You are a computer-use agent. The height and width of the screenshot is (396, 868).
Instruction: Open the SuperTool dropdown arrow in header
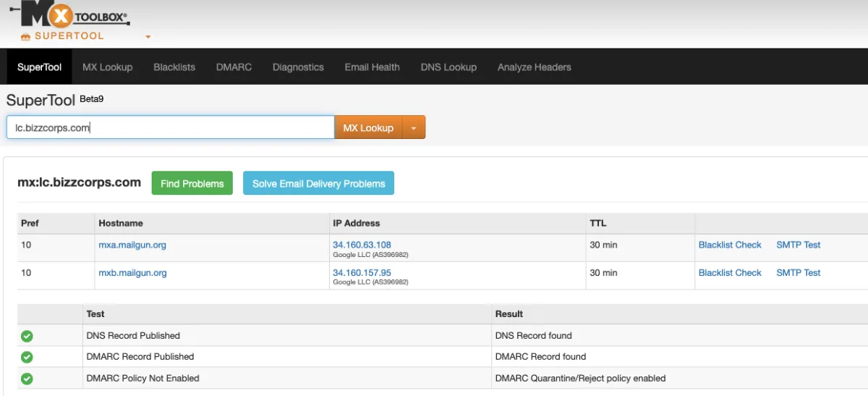(148, 37)
